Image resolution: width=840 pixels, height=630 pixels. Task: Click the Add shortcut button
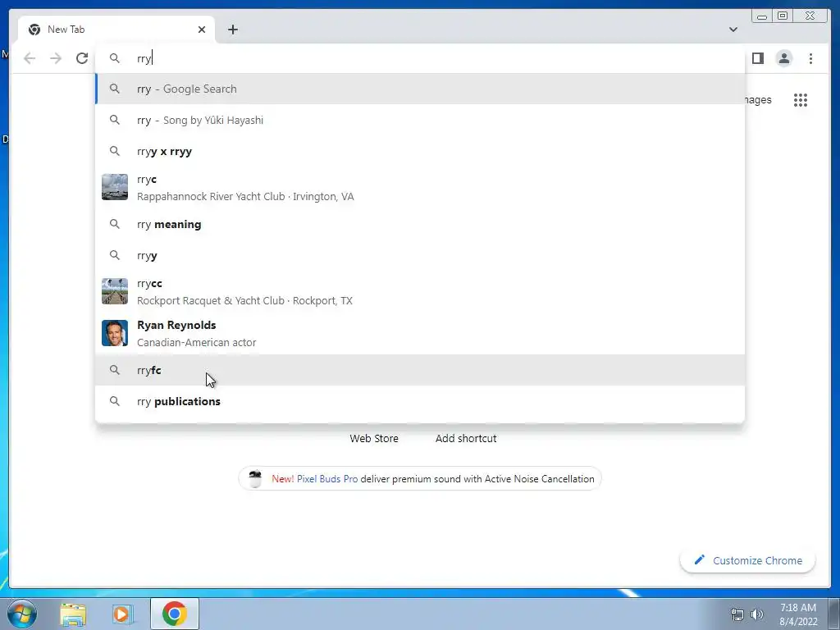tap(466, 438)
